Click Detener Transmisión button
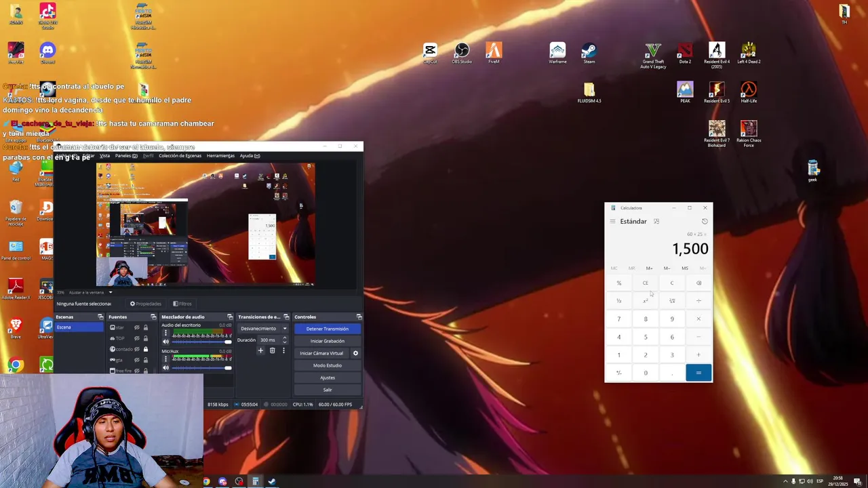This screenshot has width=868, height=488. coord(327,329)
